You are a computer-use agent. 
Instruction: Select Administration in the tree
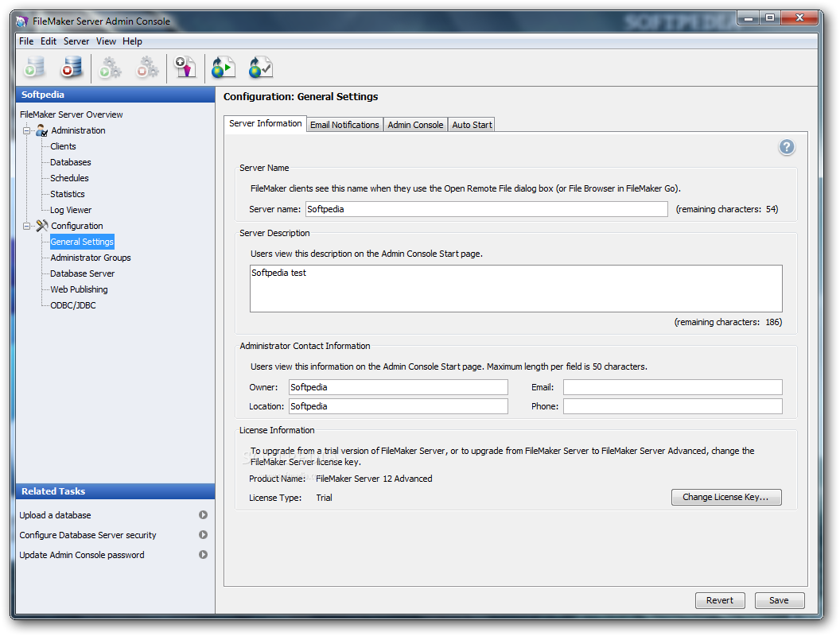(78, 130)
